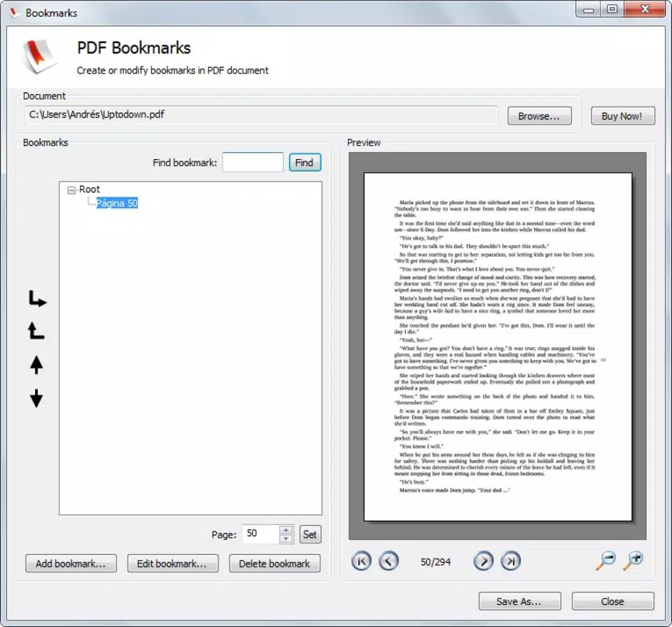Click Save As button
The image size is (672, 627).
pyautogui.click(x=519, y=601)
